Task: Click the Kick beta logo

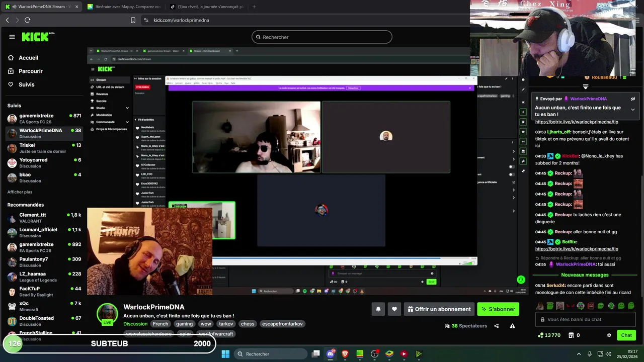Action: 38,37
